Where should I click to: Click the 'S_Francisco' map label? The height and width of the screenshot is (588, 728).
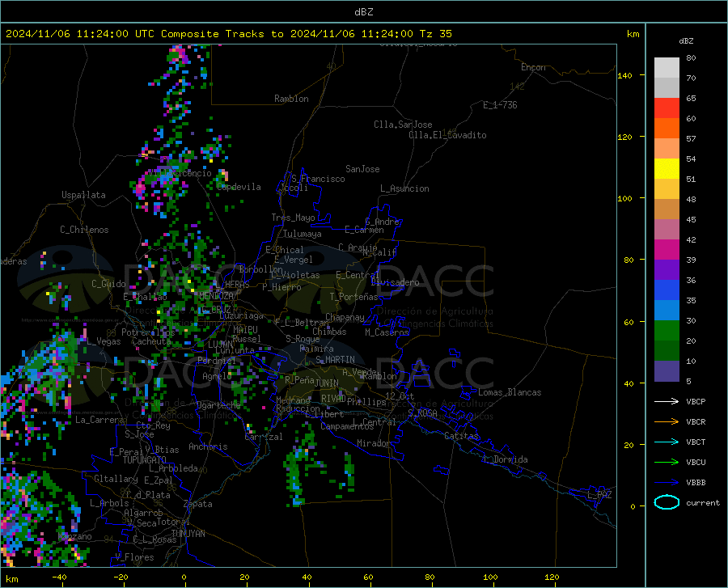click(x=318, y=179)
